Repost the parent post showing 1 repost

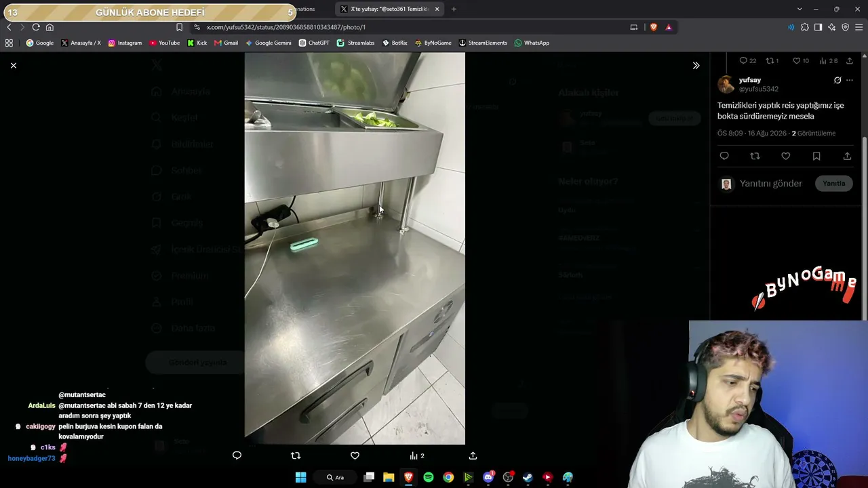tap(772, 61)
